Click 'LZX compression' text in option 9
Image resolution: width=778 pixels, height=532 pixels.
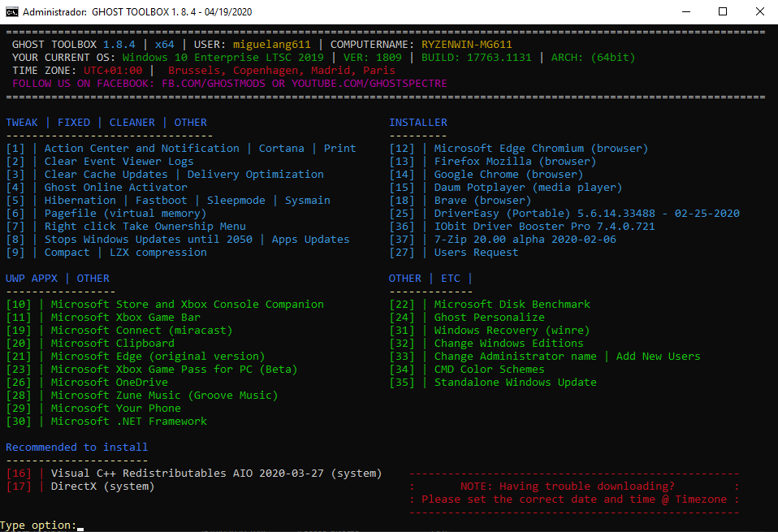tap(158, 252)
